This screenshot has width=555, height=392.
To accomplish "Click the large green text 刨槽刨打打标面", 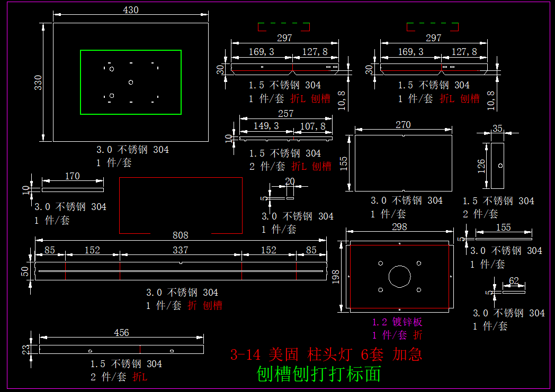I will tap(318, 374).
